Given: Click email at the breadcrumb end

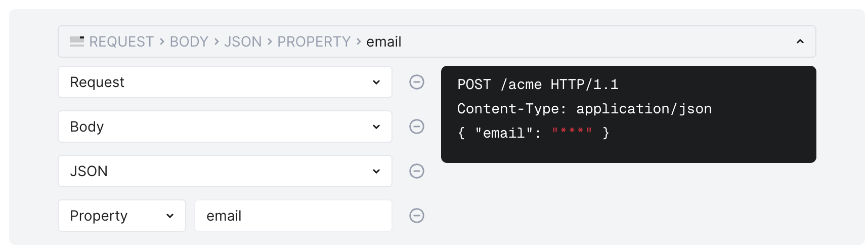Looking at the screenshot, I should (x=383, y=41).
